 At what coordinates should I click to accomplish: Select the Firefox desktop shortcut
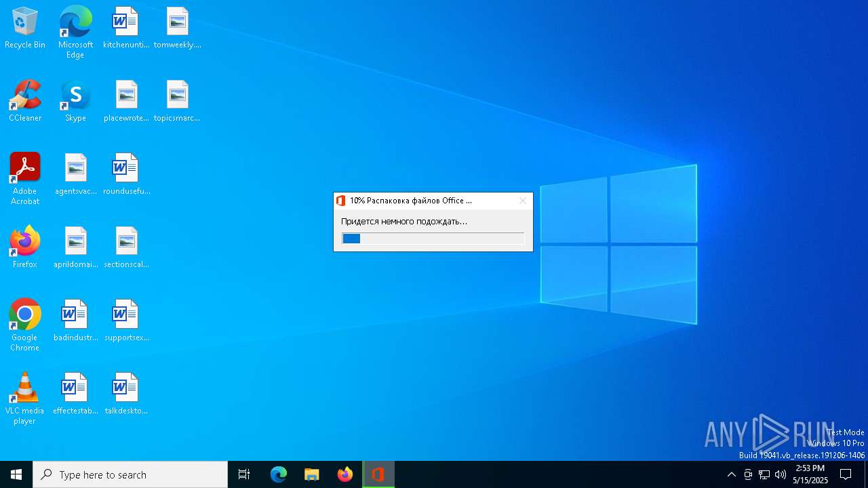[25, 248]
